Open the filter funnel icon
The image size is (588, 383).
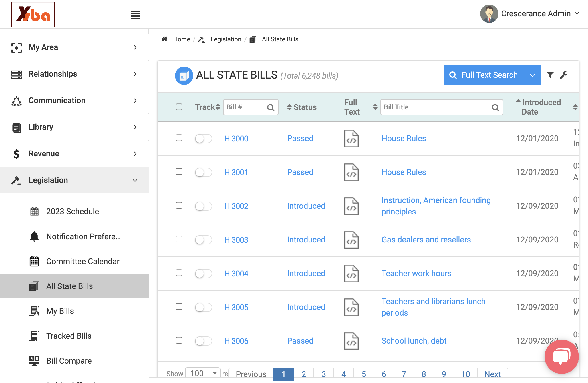pos(550,75)
